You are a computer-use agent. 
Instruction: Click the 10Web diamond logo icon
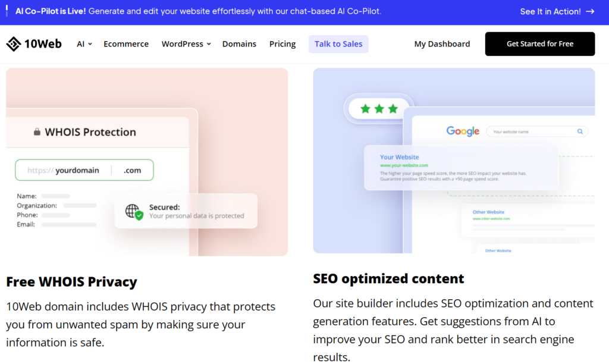(14, 44)
